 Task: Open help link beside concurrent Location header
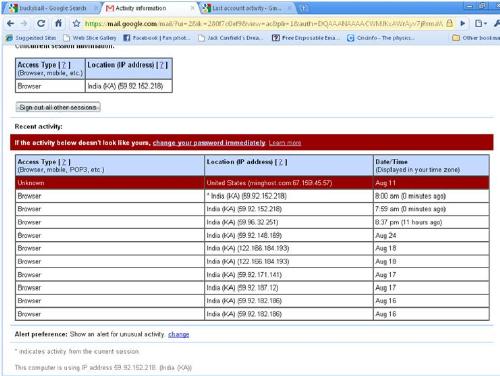click(x=162, y=65)
